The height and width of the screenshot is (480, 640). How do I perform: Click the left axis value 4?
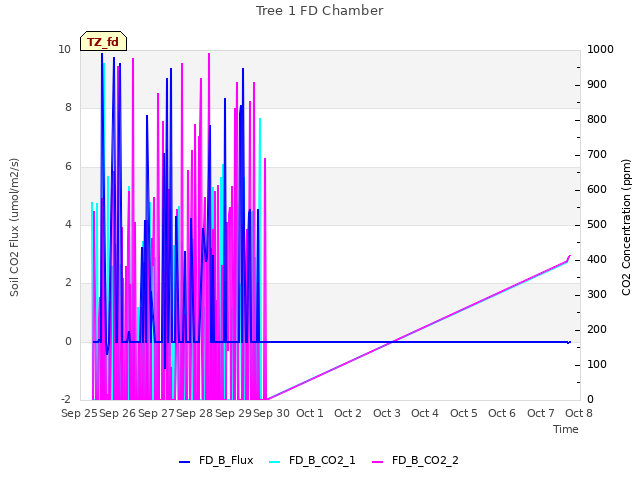(68, 224)
